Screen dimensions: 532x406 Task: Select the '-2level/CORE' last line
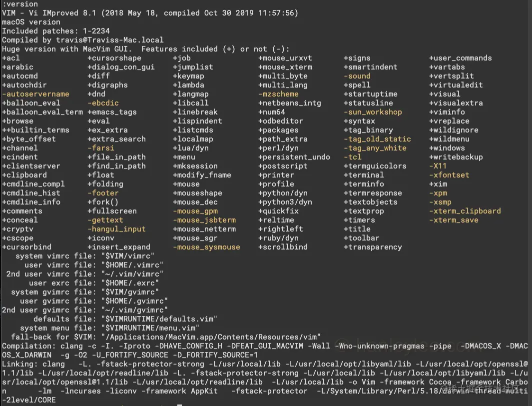click(x=29, y=400)
